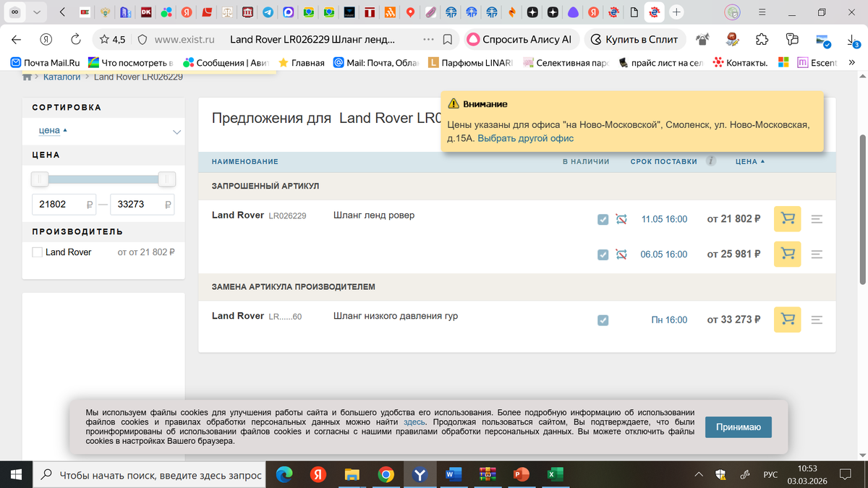
Task: Open Yandex home via the Я button
Action: click(x=46, y=39)
